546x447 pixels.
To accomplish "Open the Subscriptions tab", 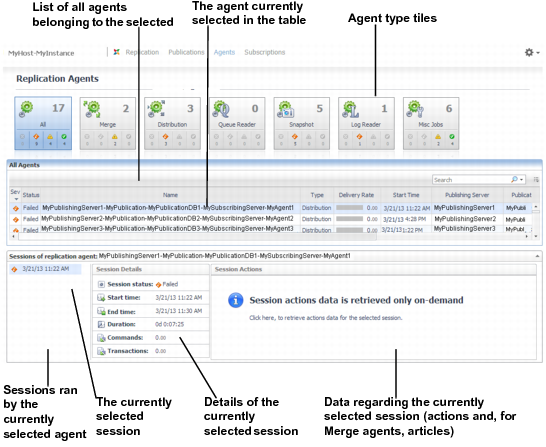I will click(265, 52).
